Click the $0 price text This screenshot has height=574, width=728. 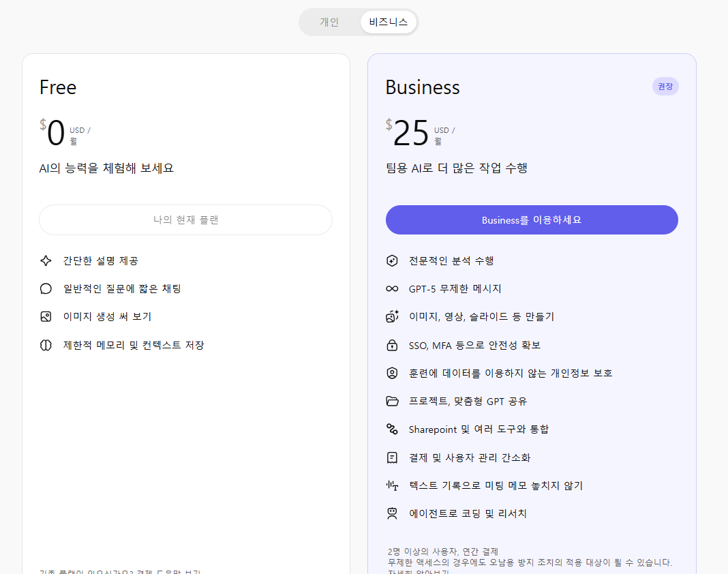[x=52, y=132]
